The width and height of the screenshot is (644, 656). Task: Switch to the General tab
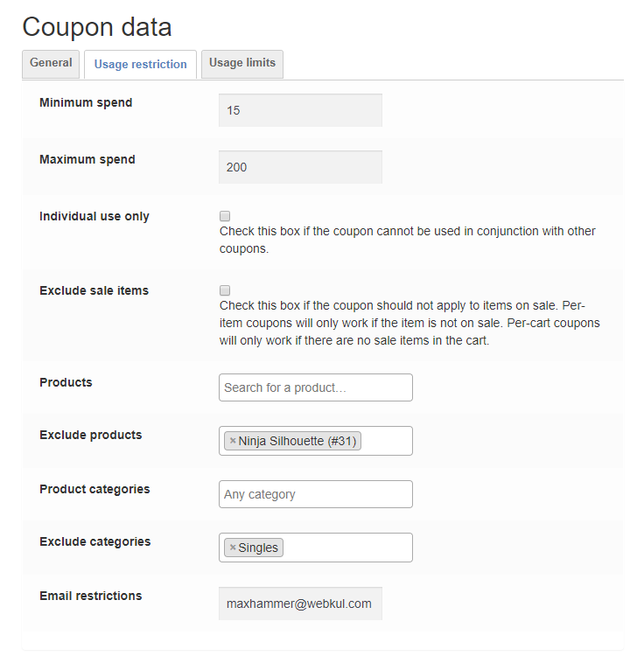(x=51, y=64)
